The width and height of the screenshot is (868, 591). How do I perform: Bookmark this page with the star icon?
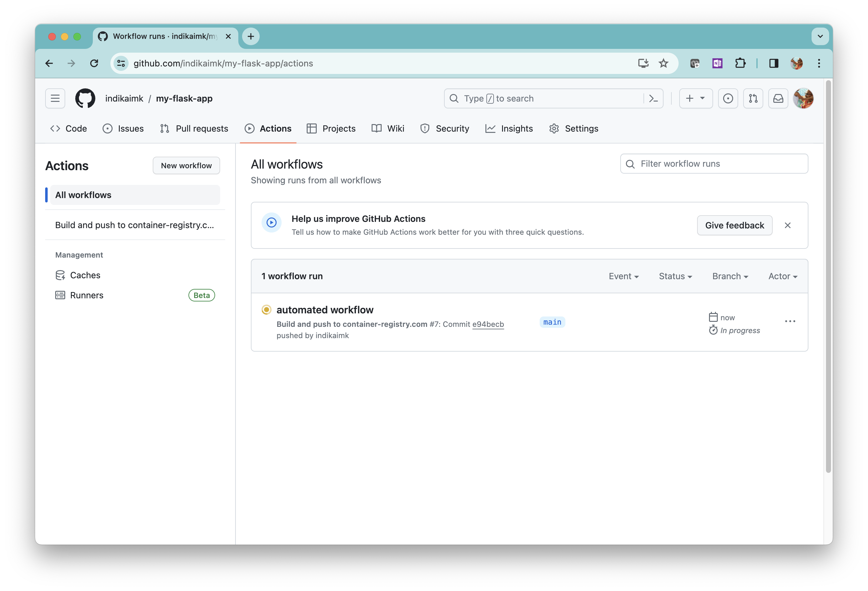(663, 64)
